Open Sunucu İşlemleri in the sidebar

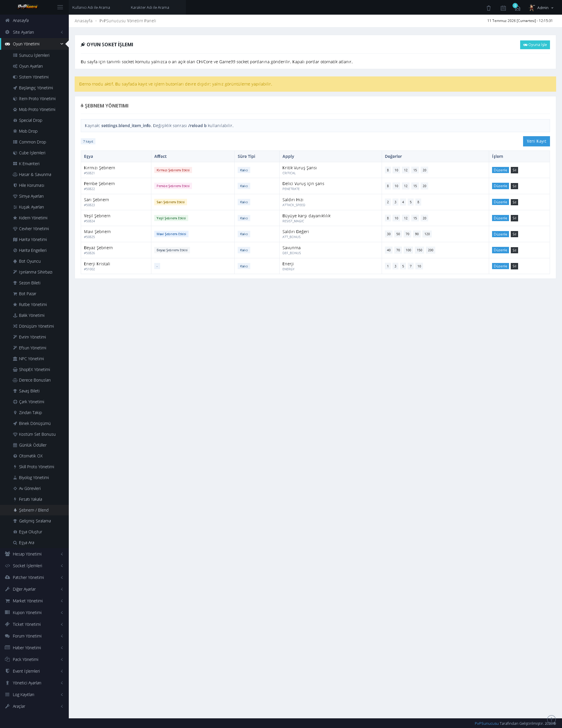pyautogui.click(x=34, y=55)
